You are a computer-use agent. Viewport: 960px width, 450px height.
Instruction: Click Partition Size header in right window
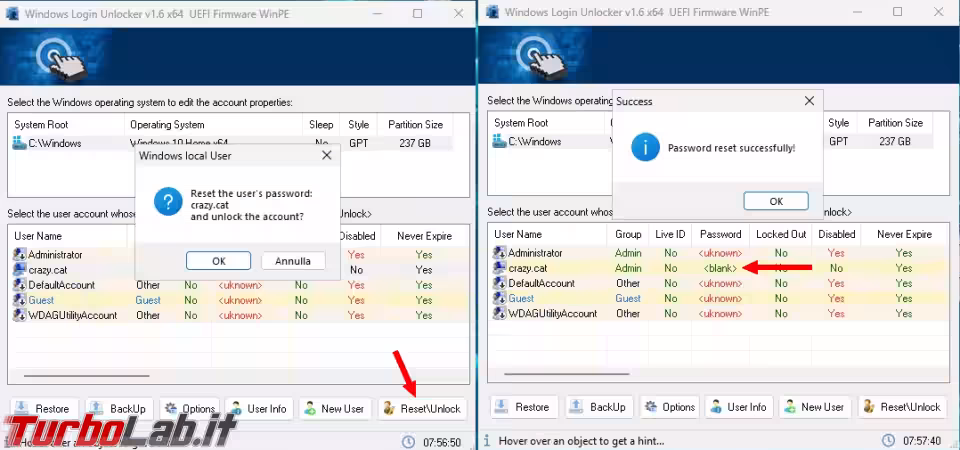[x=895, y=122]
